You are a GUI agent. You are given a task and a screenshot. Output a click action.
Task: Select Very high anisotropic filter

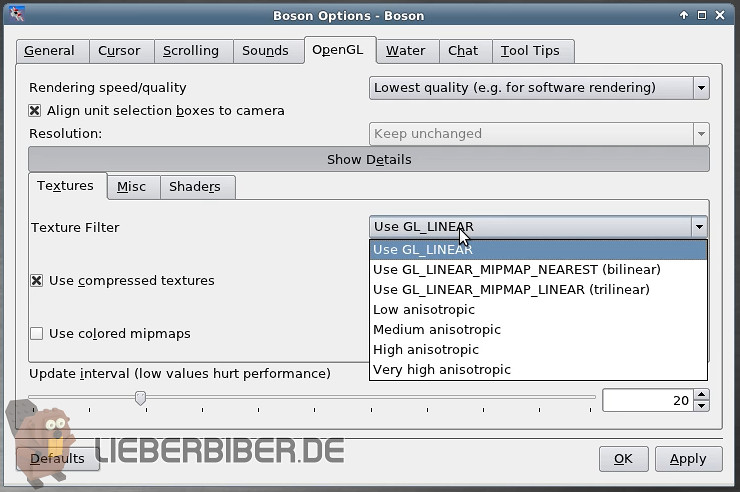pyautogui.click(x=538, y=369)
